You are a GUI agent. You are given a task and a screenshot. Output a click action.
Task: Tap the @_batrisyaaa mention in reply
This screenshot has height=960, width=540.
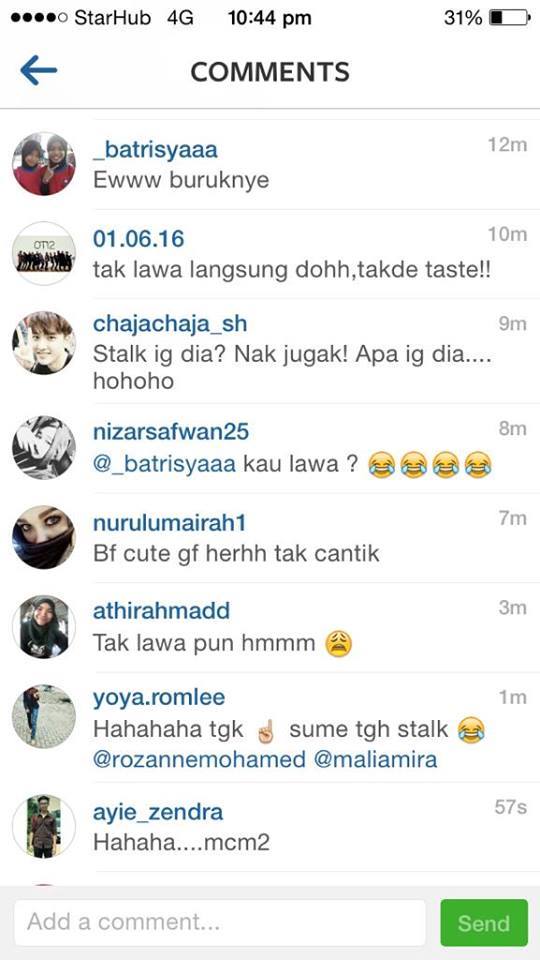(164, 465)
